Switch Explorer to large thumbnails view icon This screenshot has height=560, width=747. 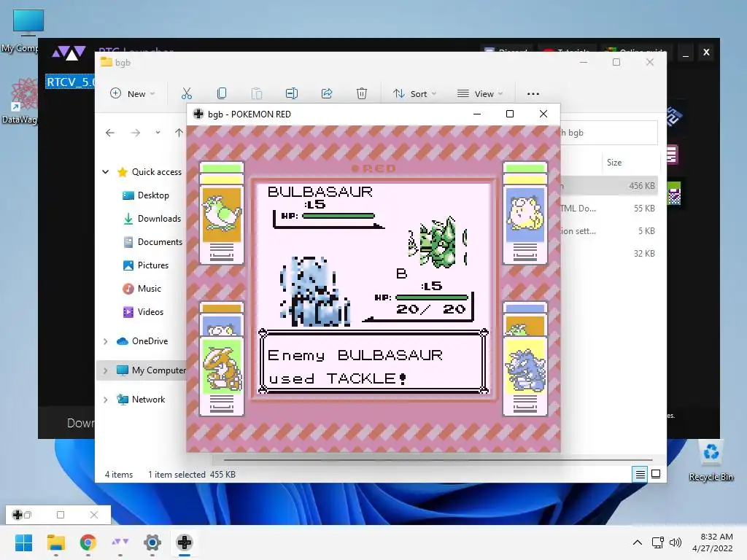click(x=656, y=474)
